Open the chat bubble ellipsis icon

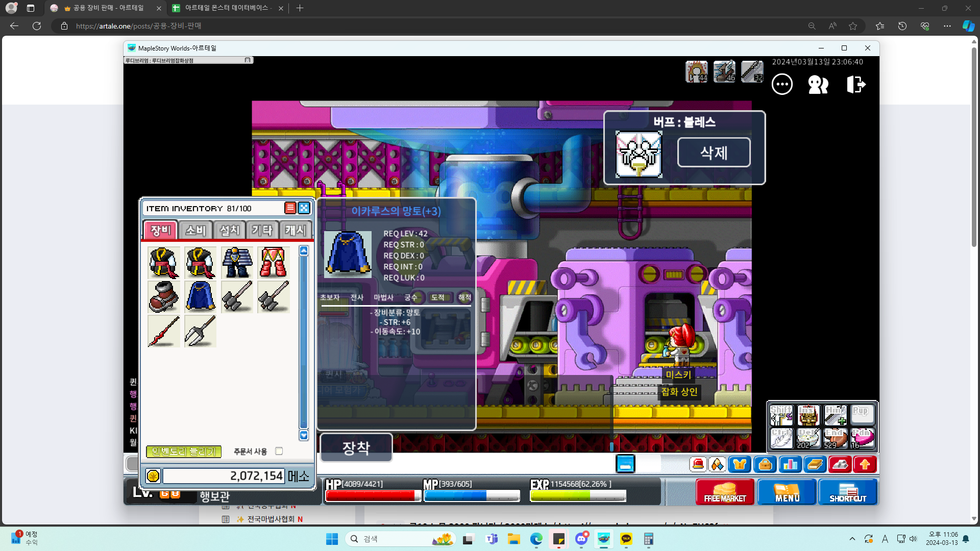pyautogui.click(x=782, y=84)
